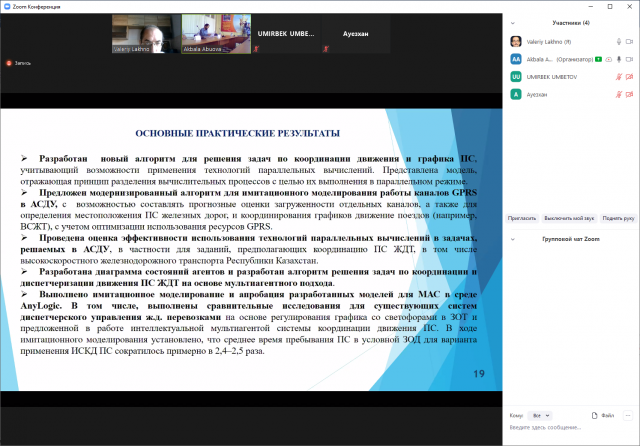The width and height of the screenshot is (640, 446).
Task: Click Поднять руку raise hand button
Action: tap(618, 218)
